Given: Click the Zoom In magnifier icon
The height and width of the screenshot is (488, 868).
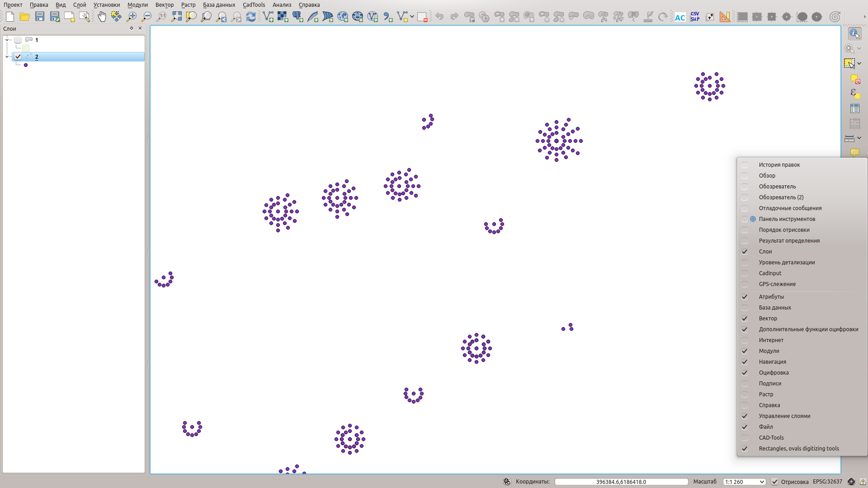Looking at the screenshot, I should tap(132, 17).
